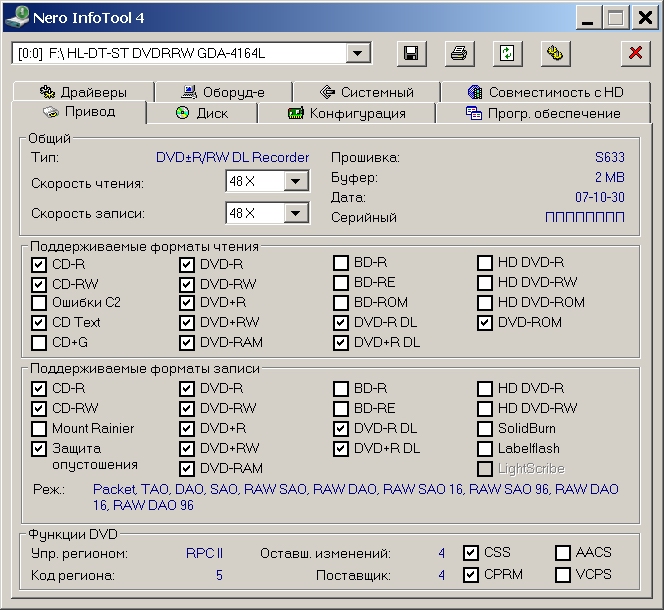Open the Драйверы tab
Image resolution: width=664 pixels, height=610 pixels.
(x=83, y=92)
